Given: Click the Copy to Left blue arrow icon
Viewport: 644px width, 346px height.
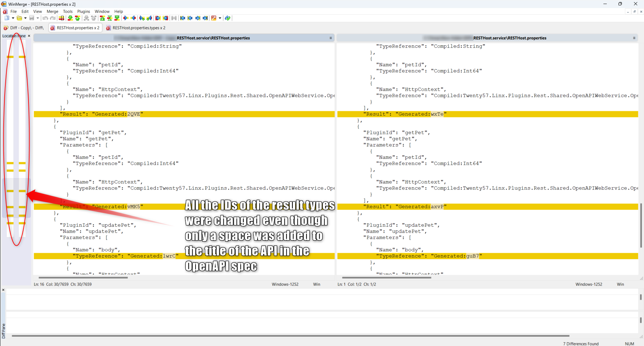Looking at the screenshot, I should click(133, 18).
